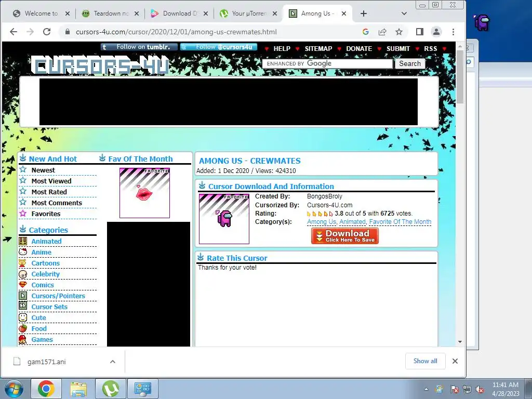This screenshot has height=399, width=532.
Task: Click the Cute smiley category icon
Action: coord(23,317)
